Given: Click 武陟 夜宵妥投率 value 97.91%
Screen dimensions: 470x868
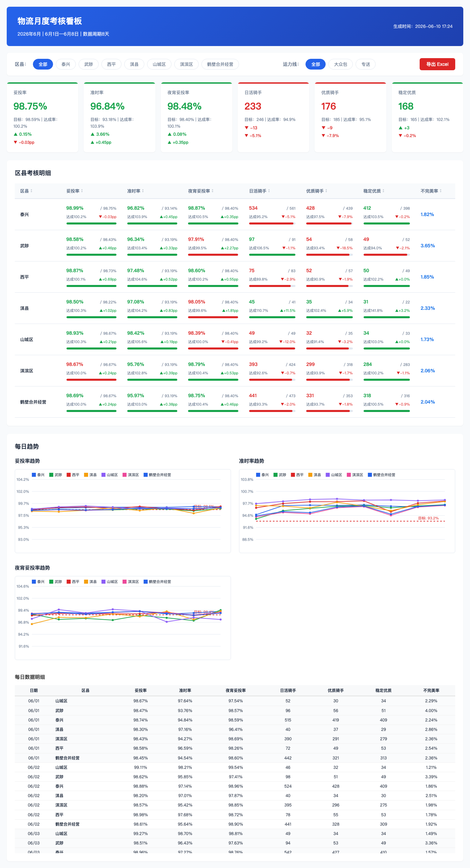Looking at the screenshot, I should 196,239.
